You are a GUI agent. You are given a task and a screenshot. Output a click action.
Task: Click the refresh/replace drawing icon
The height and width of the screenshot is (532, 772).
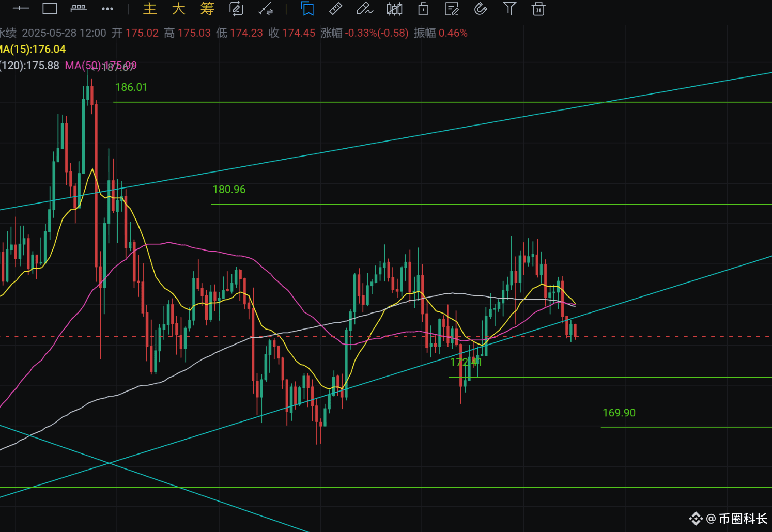236,8
